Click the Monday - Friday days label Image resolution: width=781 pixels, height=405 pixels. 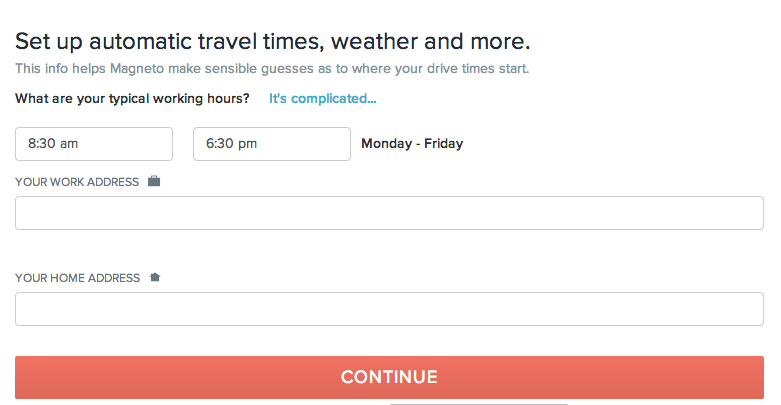[412, 143]
